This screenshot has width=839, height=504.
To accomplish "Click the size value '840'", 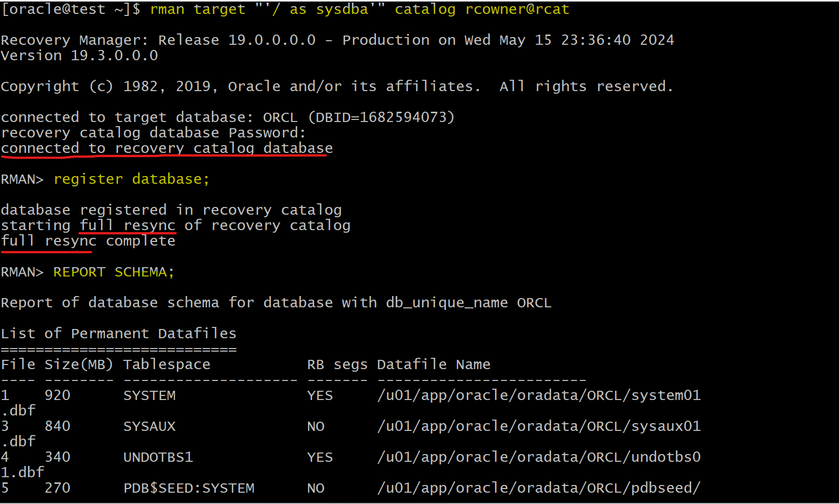I will point(57,426).
